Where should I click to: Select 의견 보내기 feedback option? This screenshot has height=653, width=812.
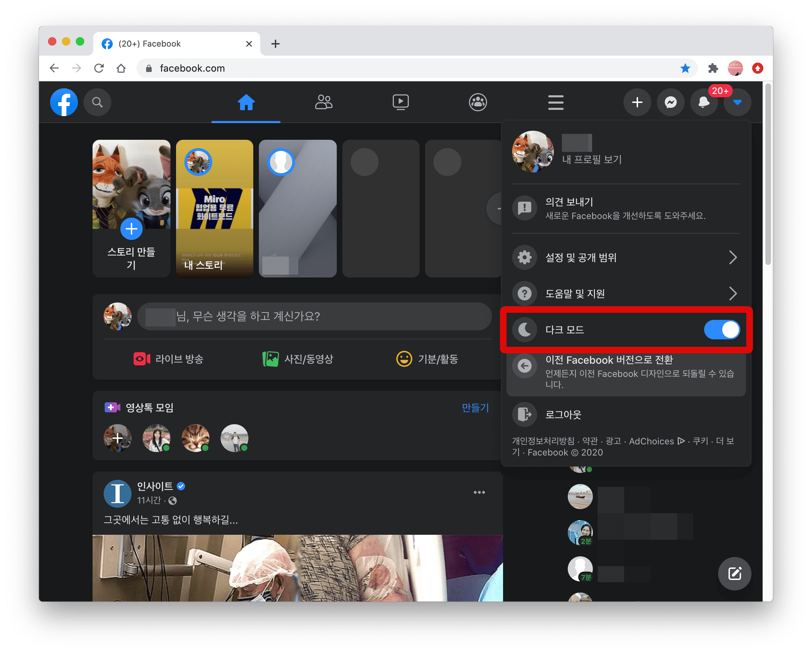click(626, 208)
